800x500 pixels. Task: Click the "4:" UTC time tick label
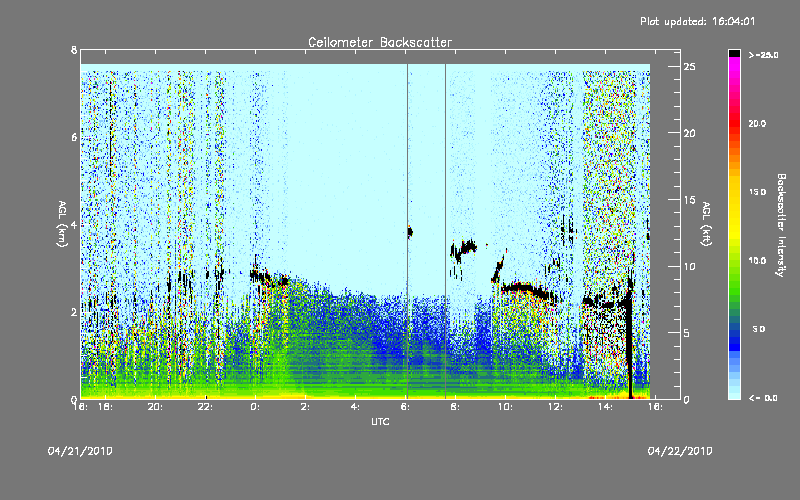[x=355, y=407]
